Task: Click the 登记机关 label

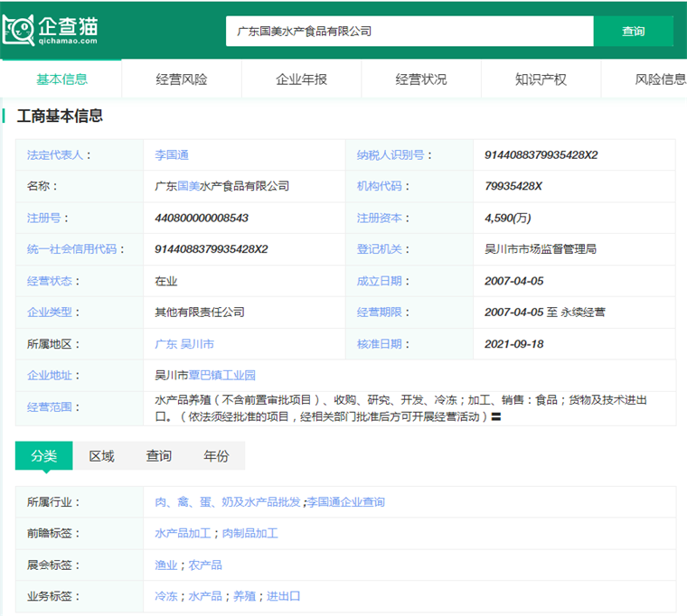Action: [379, 249]
